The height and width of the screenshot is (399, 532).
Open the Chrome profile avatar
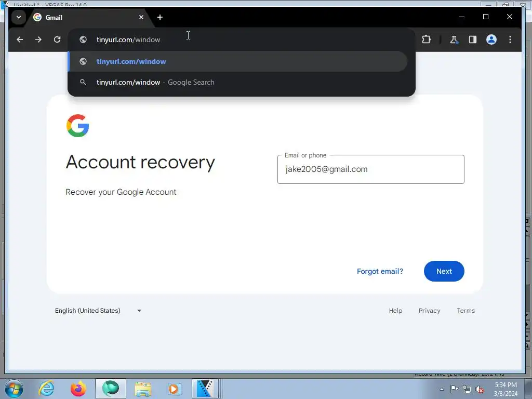pyautogui.click(x=491, y=39)
